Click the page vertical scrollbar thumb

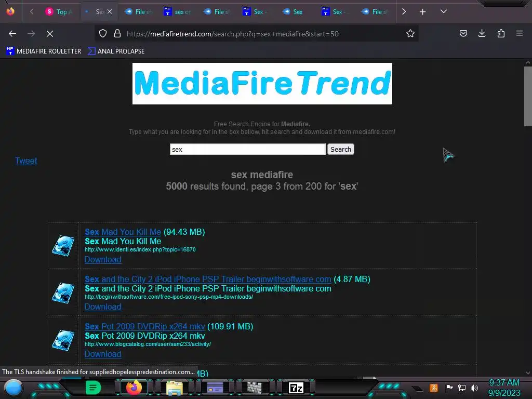pos(528,96)
